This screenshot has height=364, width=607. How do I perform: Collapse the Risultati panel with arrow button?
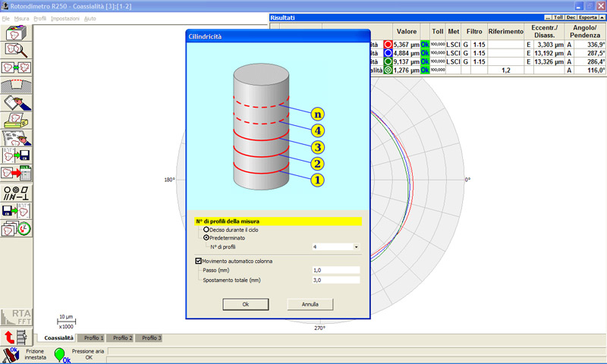(602, 17)
